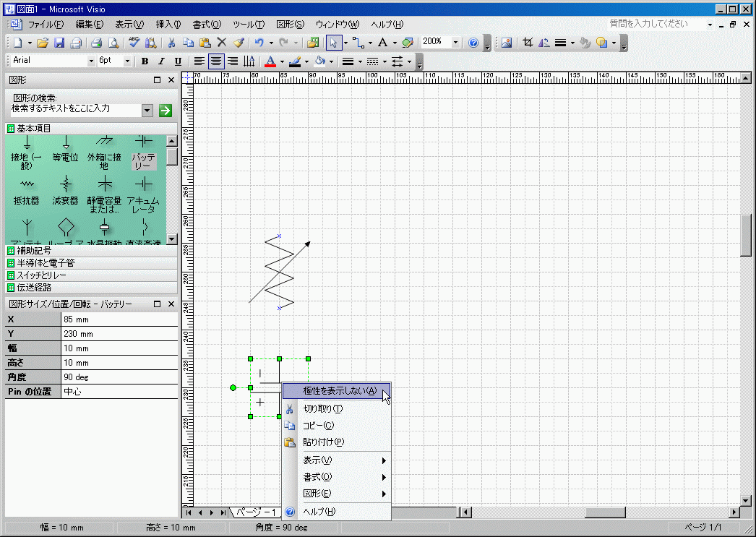Select the Connector tool icon
This screenshot has height=537, width=756.
(358, 43)
